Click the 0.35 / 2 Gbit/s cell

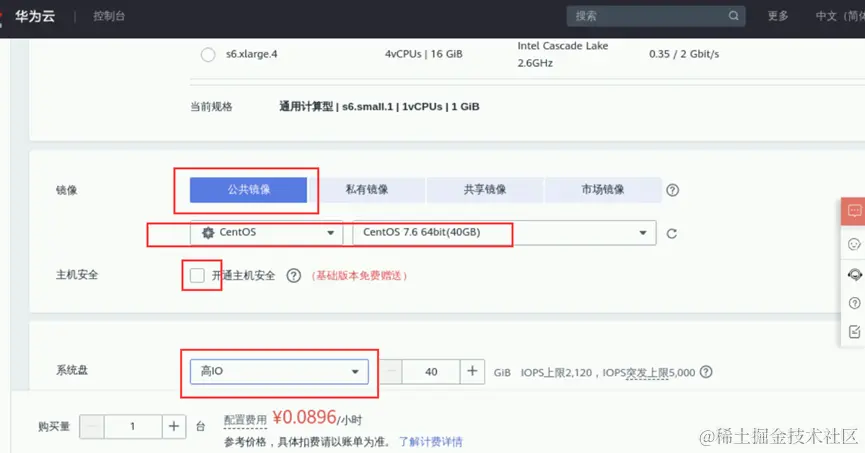click(x=684, y=54)
